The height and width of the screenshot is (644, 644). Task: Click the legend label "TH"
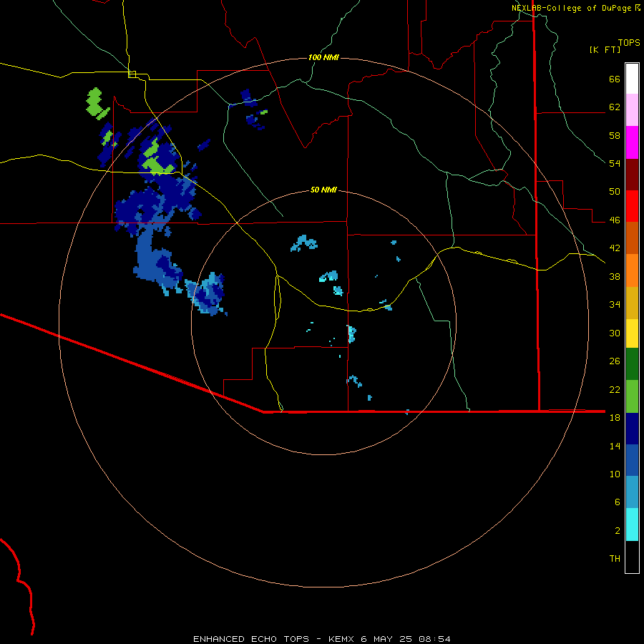coord(615,559)
